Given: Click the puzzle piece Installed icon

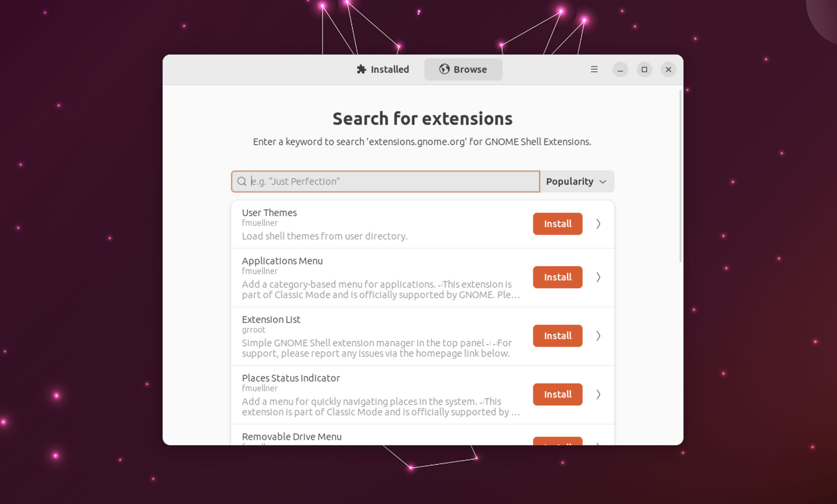Looking at the screenshot, I should [361, 69].
